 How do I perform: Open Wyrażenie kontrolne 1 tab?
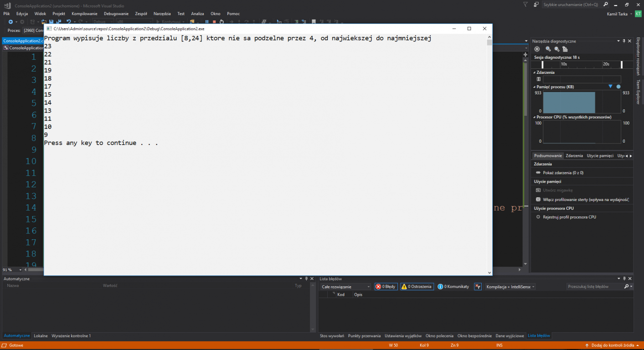[71, 336]
